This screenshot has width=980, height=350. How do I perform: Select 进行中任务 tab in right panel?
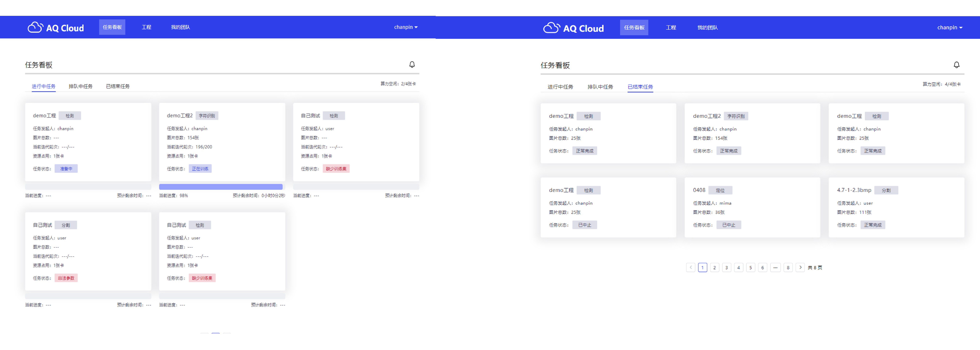click(x=560, y=87)
